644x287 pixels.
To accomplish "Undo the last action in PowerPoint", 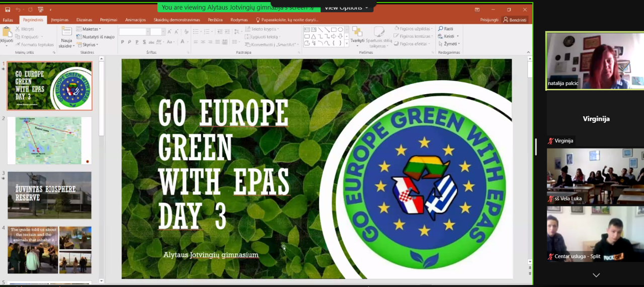I will pyautogui.click(x=18, y=10).
